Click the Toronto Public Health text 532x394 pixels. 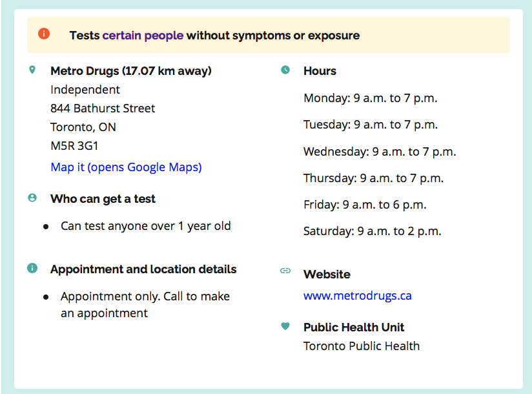click(x=362, y=346)
